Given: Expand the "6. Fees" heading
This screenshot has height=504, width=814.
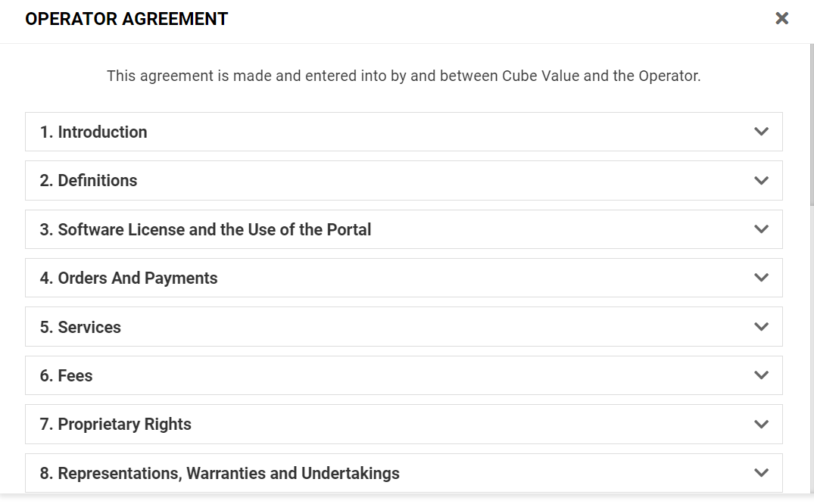Looking at the screenshot, I should pos(67,376).
